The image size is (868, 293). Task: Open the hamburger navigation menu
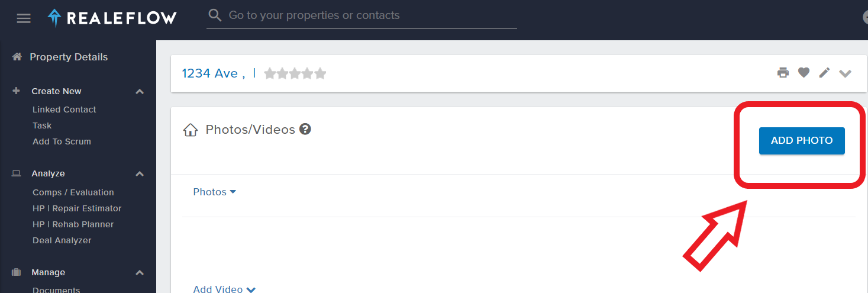(x=24, y=18)
